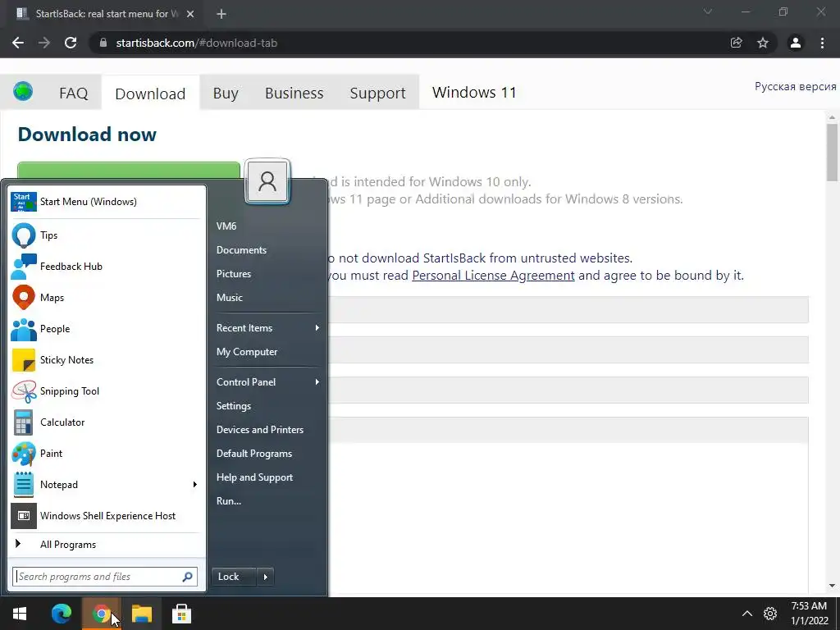Viewport: 840px width, 630px height.
Task: Open the Run... dialog entry
Action: [229, 501]
